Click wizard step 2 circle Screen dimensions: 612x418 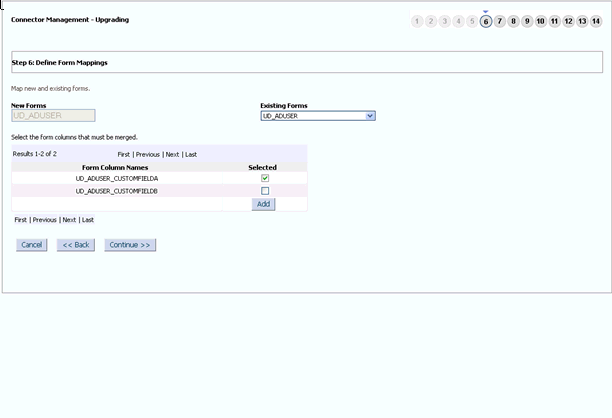(431, 21)
